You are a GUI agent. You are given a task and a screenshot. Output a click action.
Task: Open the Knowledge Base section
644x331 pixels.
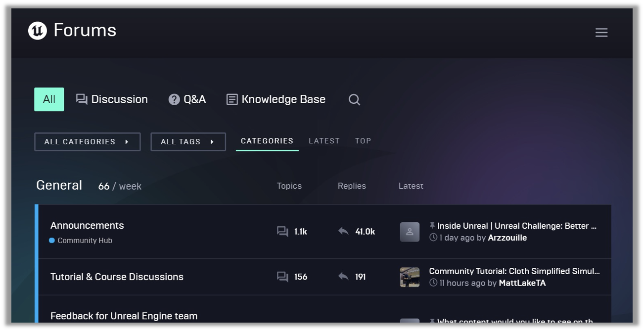pos(276,99)
